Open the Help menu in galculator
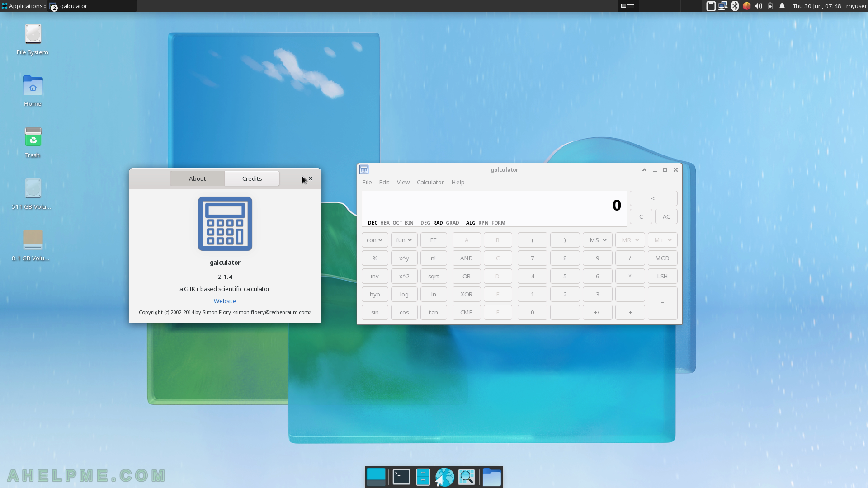868x488 pixels. pyautogui.click(x=458, y=182)
